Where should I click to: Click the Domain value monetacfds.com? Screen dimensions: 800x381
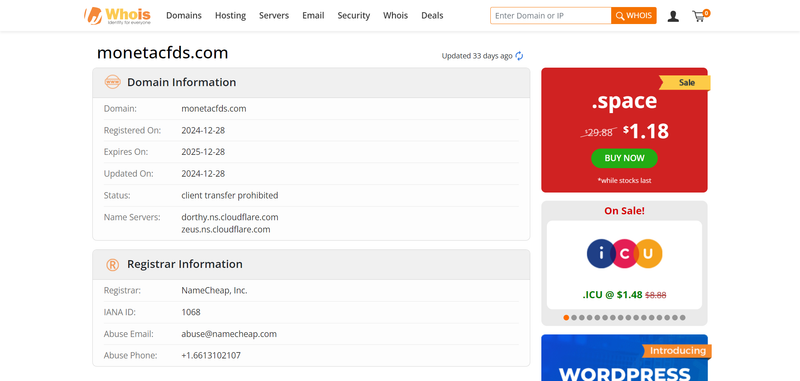tap(214, 109)
